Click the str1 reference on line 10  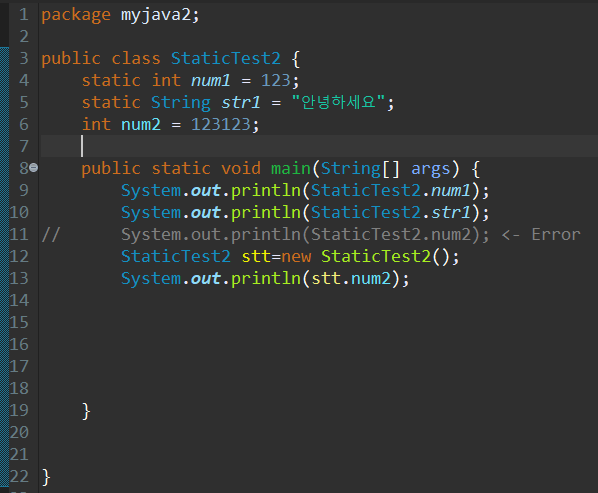pyautogui.click(x=451, y=213)
